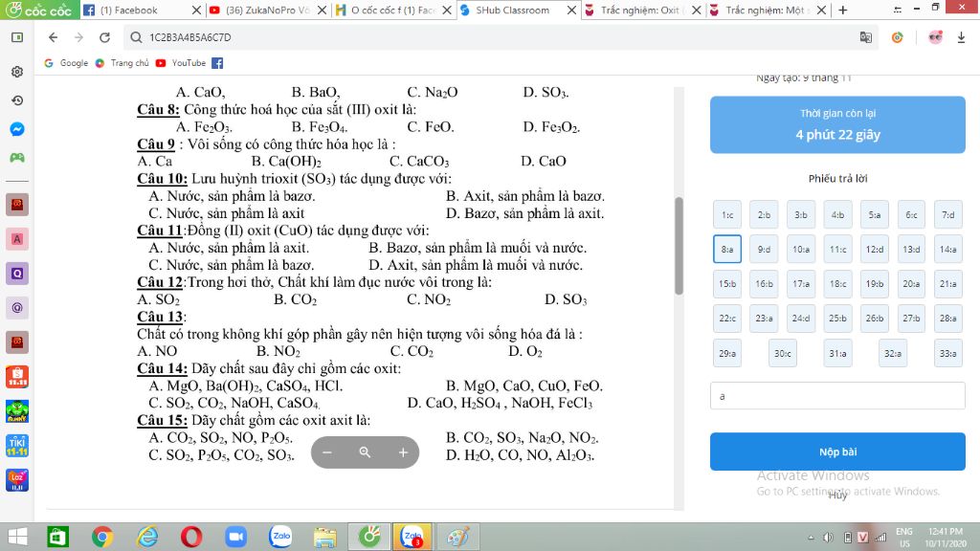Show hidden system tray icons

pos(812,537)
